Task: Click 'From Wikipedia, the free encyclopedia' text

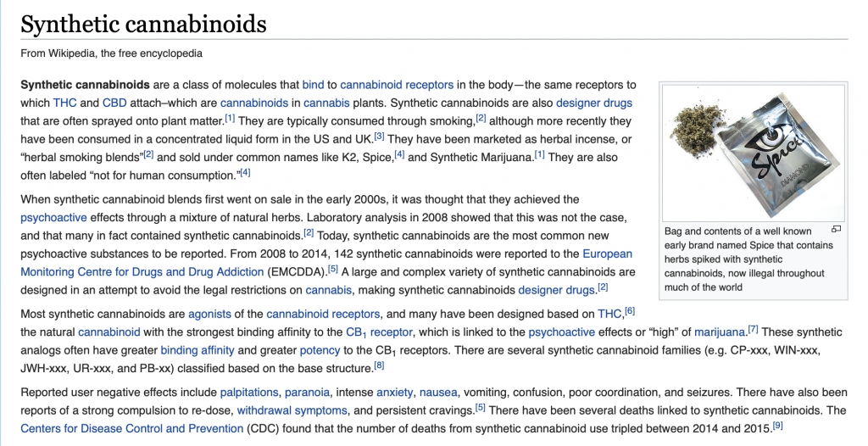Action: 111,53
